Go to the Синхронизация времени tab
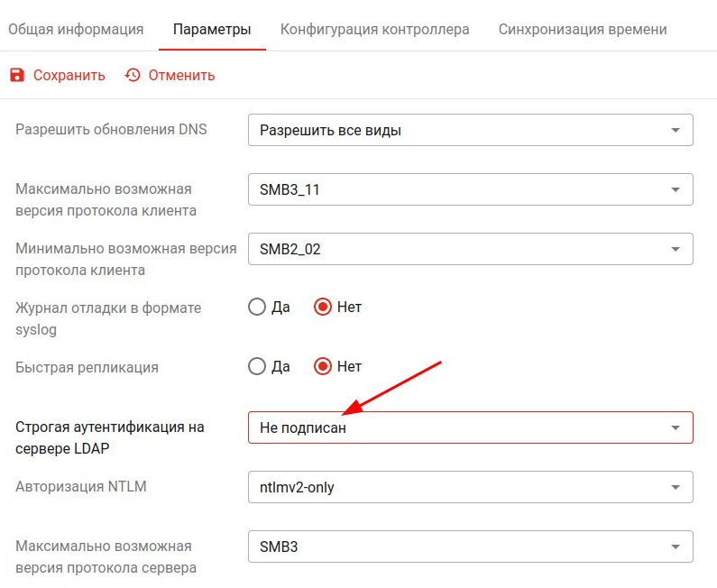 583,30
